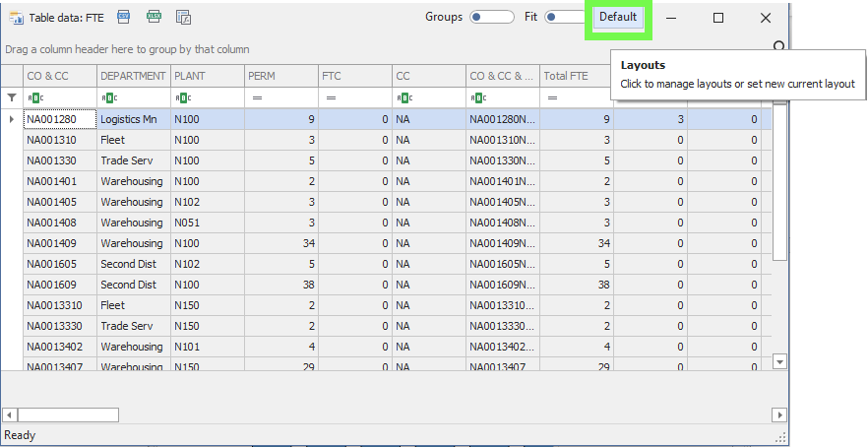Click the search magnifier icon at right
Screen dimensions: 868x447
[x=779, y=46]
